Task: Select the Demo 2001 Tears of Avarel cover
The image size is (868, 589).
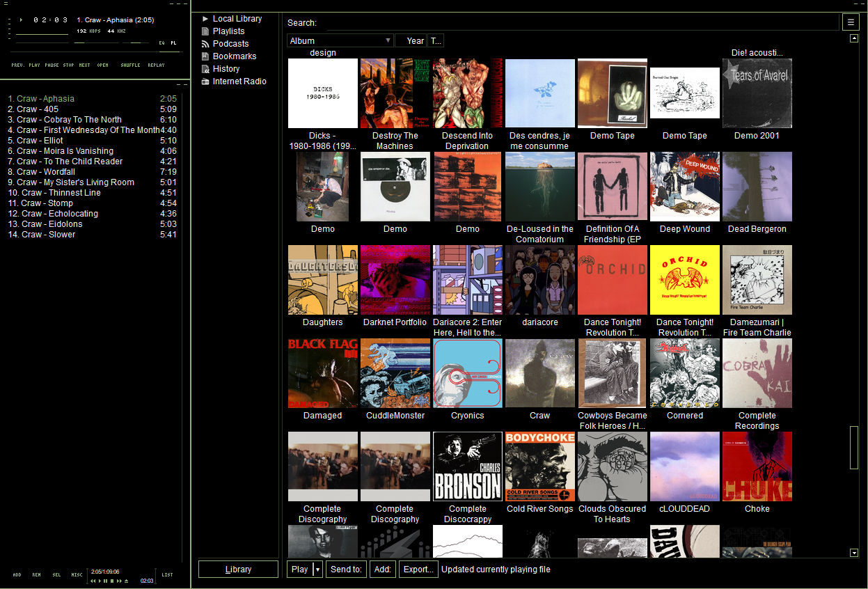Action: 757,93
